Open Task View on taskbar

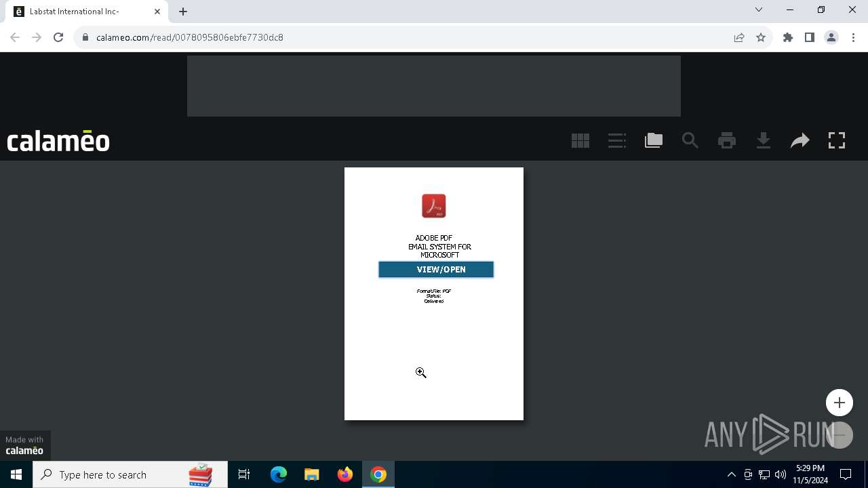coord(244,474)
